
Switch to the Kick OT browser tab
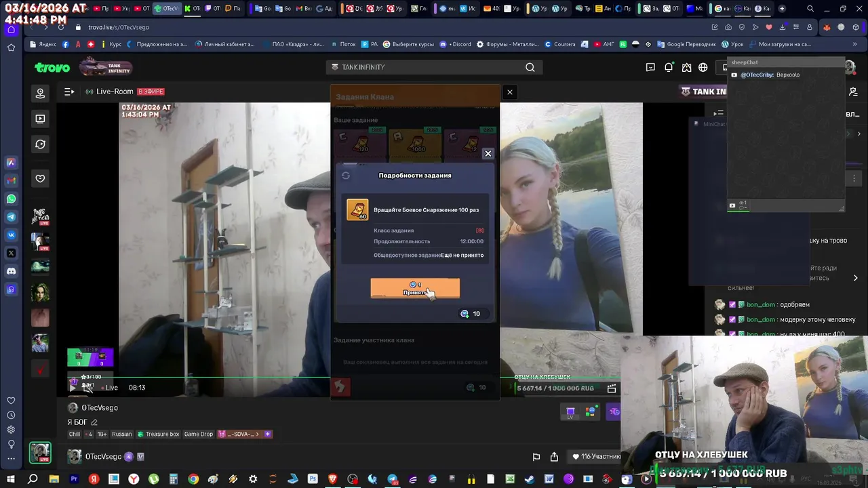192,9
